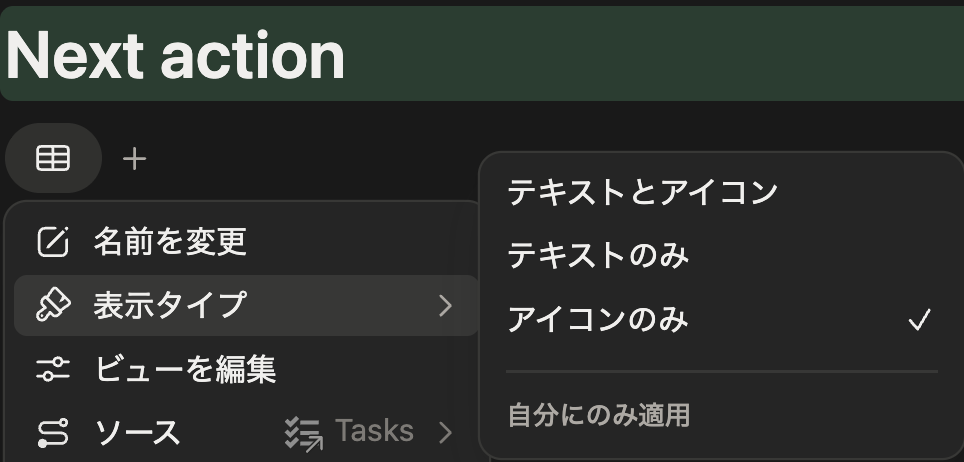Image resolution: width=964 pixels, height=462 pixels.
Task: Click the 表示タイプ menu label
Action: 170,305
